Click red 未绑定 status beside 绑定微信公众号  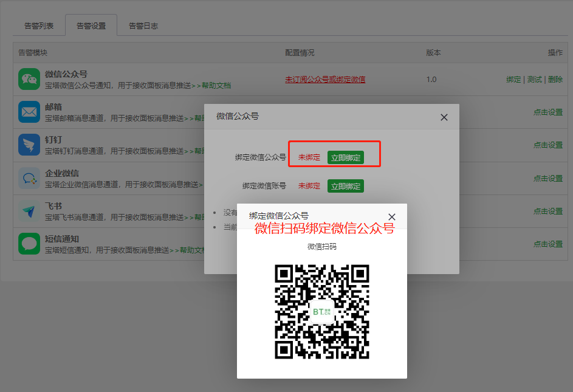click(x=309, y=157)
